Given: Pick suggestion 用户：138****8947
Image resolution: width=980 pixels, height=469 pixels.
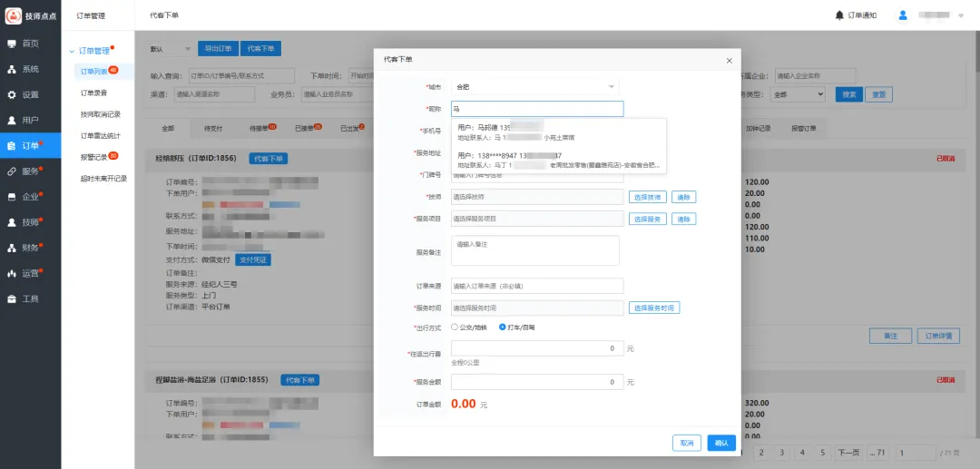Looking at the screenshot, I should pyautogui.click(x=559, y=160).
